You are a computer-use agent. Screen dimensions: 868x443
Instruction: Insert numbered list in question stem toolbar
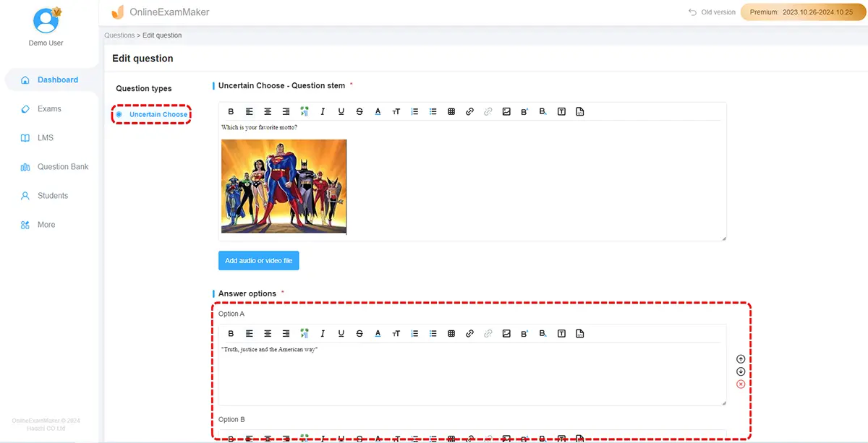[x=414, y=111]
